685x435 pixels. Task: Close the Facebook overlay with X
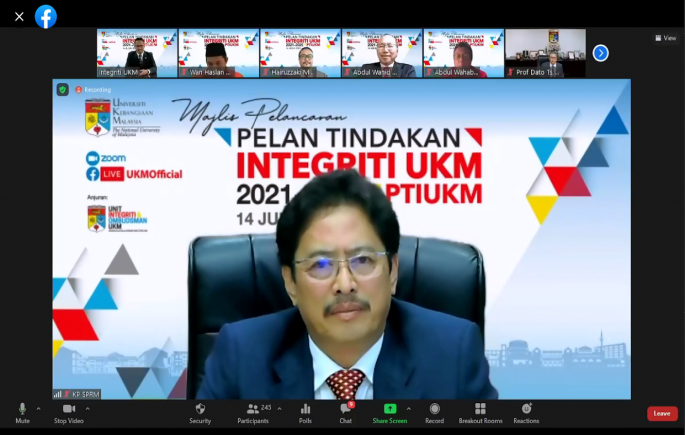(19, 16)
